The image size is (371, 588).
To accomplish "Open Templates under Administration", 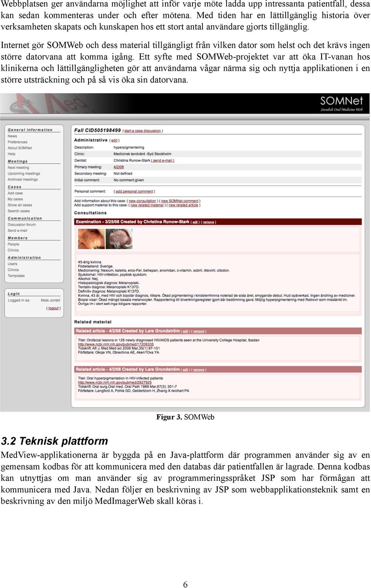I will [16, 276].
